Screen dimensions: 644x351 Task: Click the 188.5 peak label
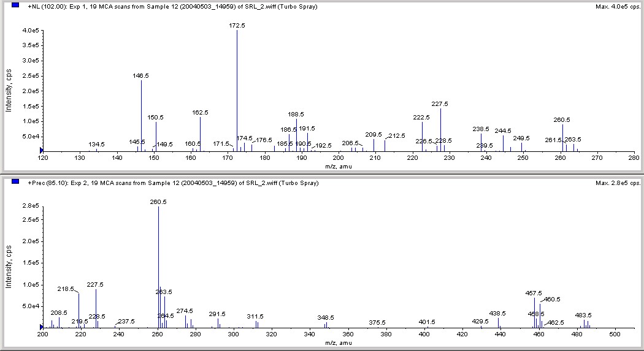click(x=296, y=115)
